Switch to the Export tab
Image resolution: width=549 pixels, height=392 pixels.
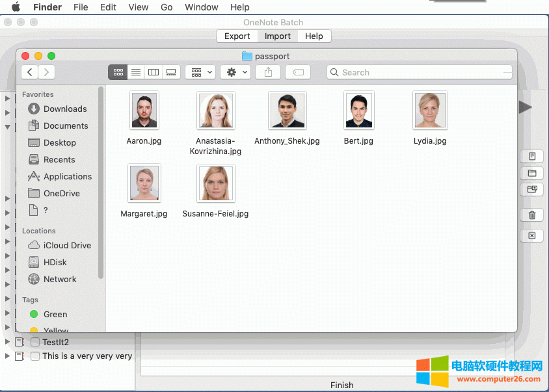[237, 36]
